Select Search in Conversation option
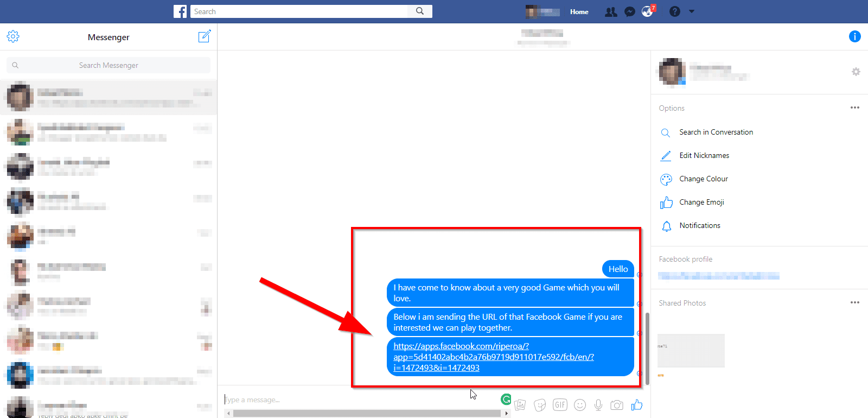868x418 pixels. click(x=716, y=132)
